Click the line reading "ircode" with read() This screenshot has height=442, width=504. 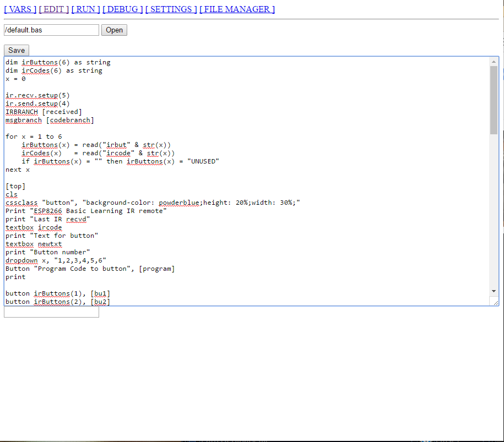pyautogui.click(x=98, y=153)
